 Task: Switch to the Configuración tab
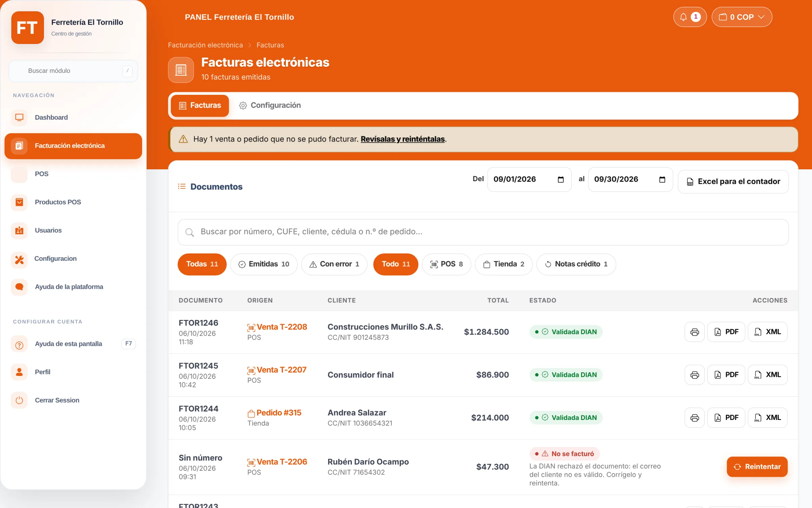pos(270,106)
